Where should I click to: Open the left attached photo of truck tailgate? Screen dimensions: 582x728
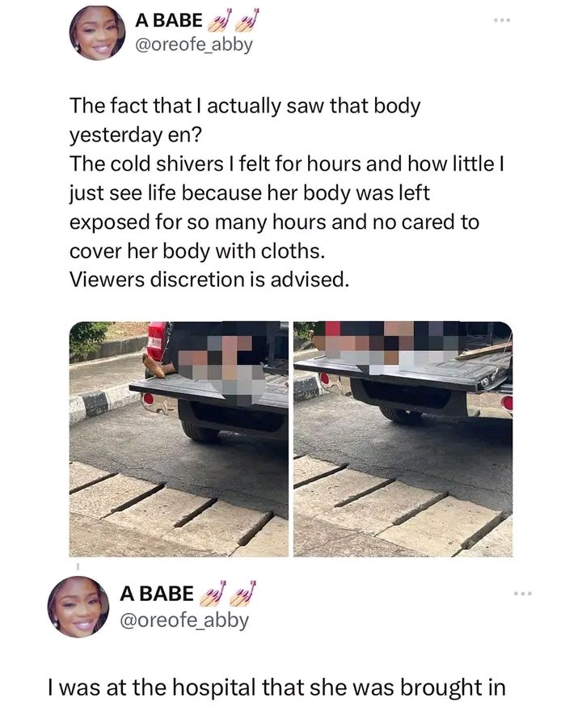click(179, 438)
